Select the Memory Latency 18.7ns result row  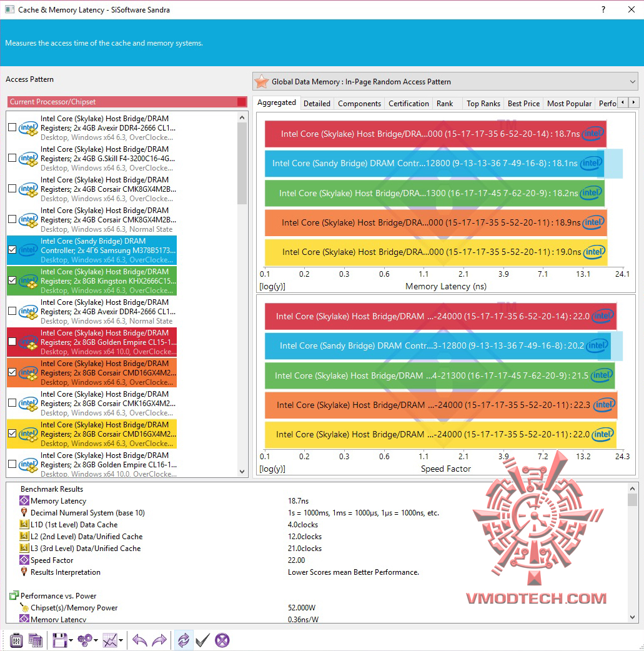(315, 500)
